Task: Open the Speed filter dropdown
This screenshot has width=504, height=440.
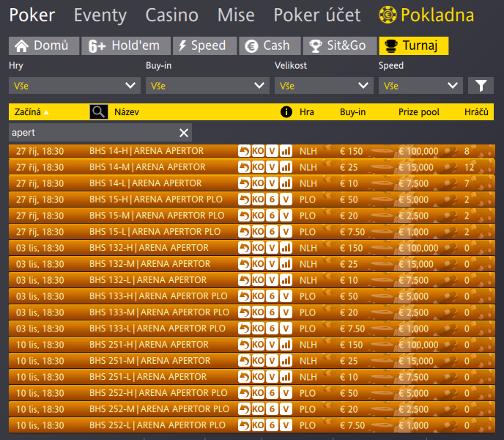Action: tap(420, 86)
